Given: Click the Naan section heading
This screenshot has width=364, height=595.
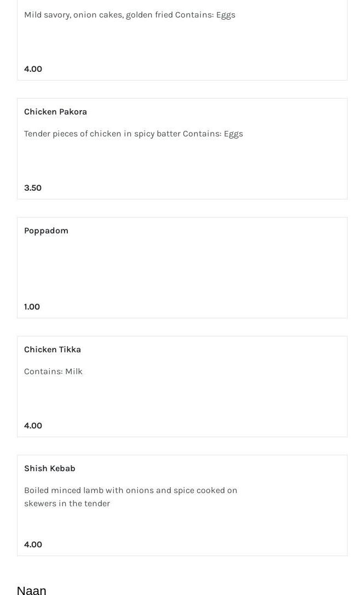Looking at the screenshot, I should click(32, 590).
